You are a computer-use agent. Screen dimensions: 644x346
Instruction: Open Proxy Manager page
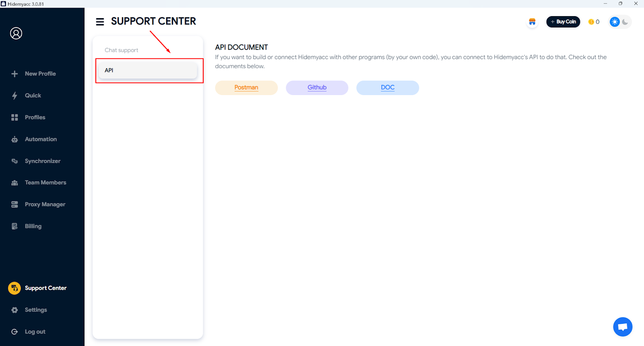pos(45,205)
